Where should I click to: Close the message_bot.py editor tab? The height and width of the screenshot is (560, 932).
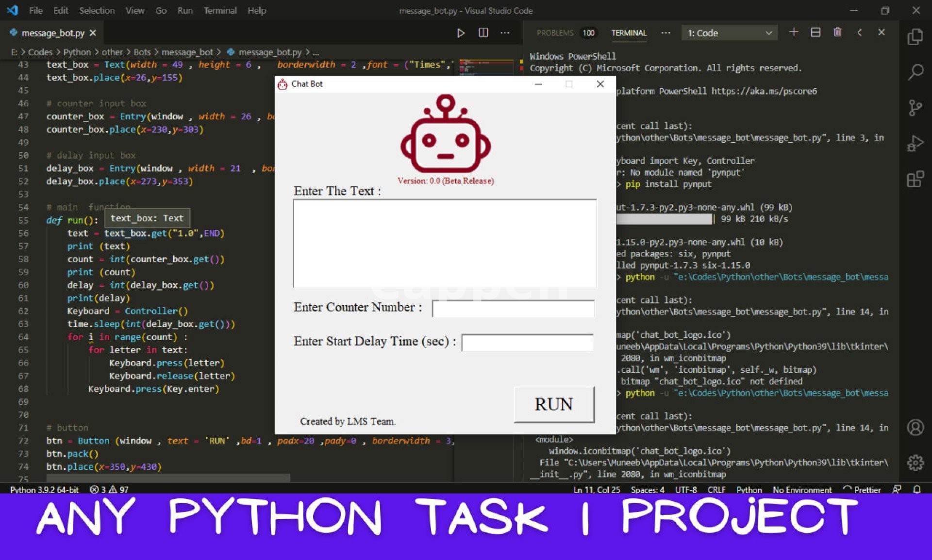[93, 33]
